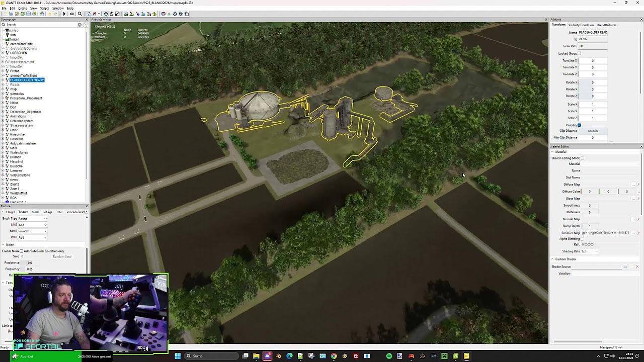Close the Scenegraph panel
This screenshot has width=644, height=362.
click(x=87, y=20)
